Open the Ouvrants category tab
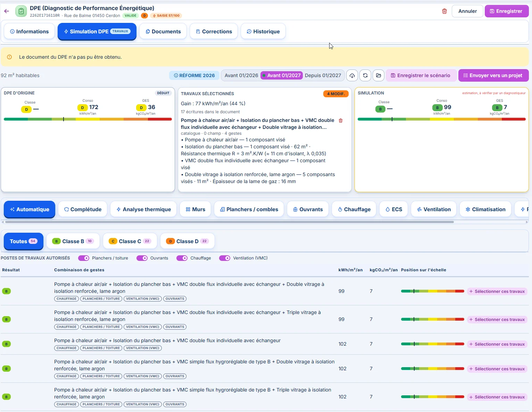532x412 pixels. coord(308,209)
